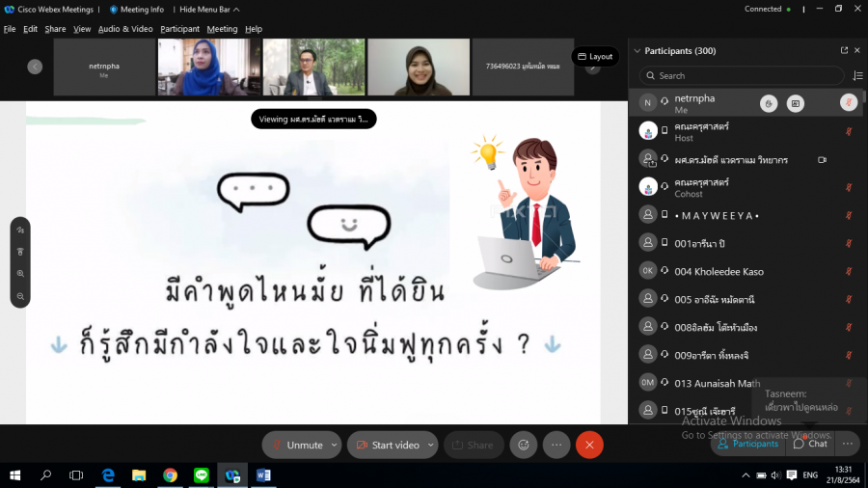Pop out the Participants panel
The height and width of the screenshot is (488, 868).
[844, 51]
